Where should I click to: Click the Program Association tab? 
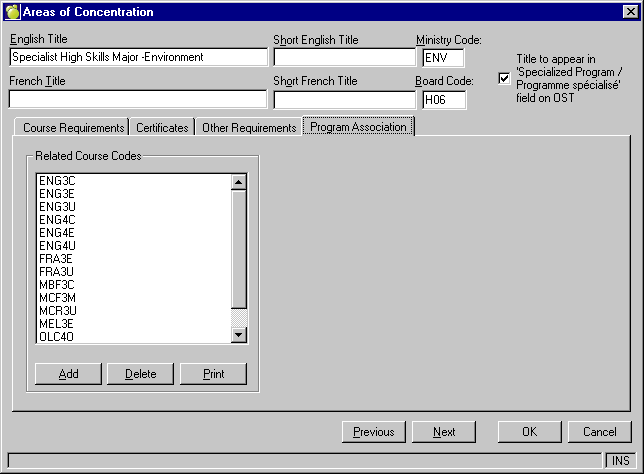[358, 127]
